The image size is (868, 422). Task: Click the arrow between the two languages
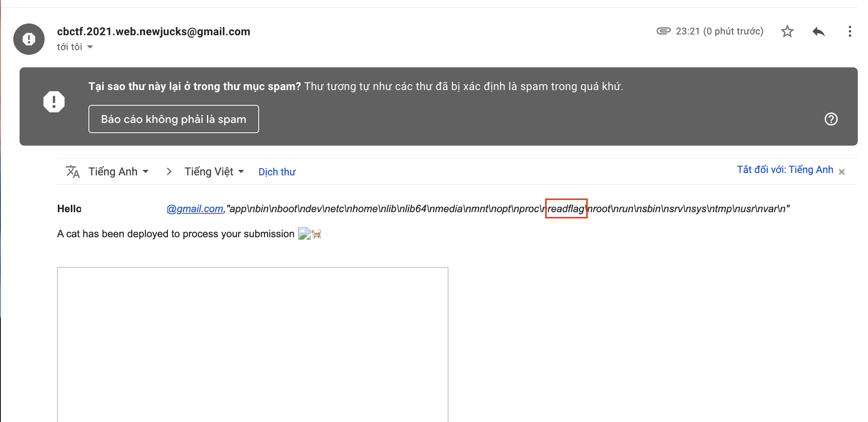[169, 171]
